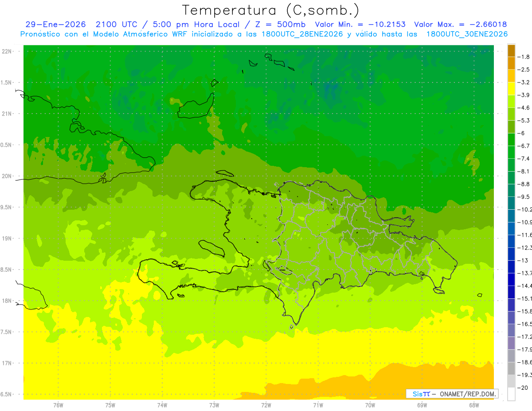
Task: Select the '5:00 pm Hora Local' text
Action: pos(196,24)
